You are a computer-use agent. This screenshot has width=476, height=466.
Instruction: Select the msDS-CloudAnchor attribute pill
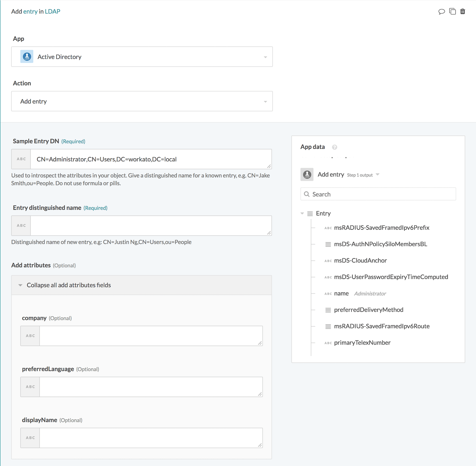click(x=360, y=260)
